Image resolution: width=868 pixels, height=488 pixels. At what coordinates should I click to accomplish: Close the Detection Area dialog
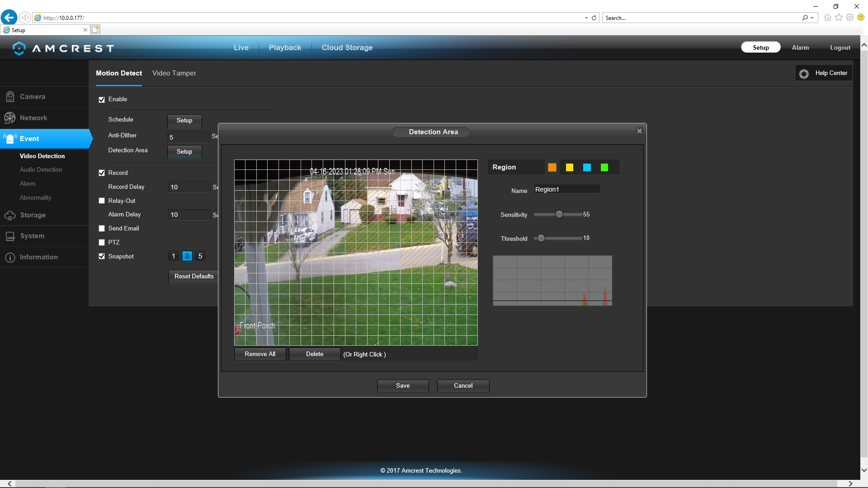pyautogui.click(x=639, y=131)
